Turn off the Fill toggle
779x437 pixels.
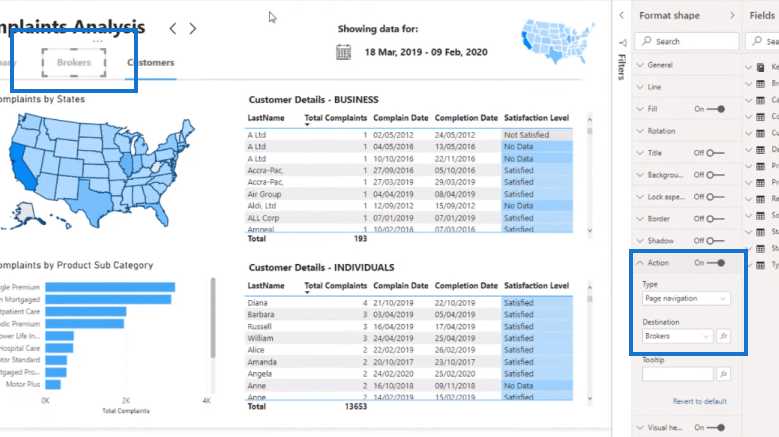[x=716, y=109]
